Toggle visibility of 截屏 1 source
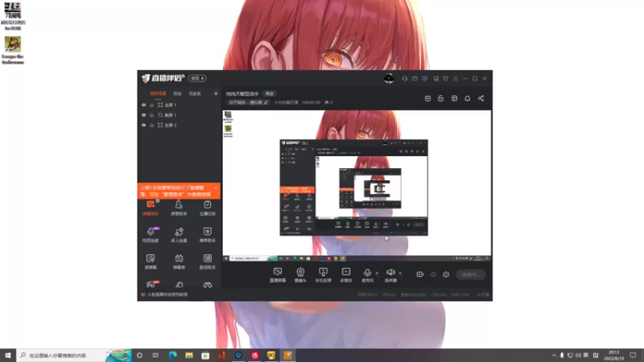Screen dimensions: 644x362 143,115
